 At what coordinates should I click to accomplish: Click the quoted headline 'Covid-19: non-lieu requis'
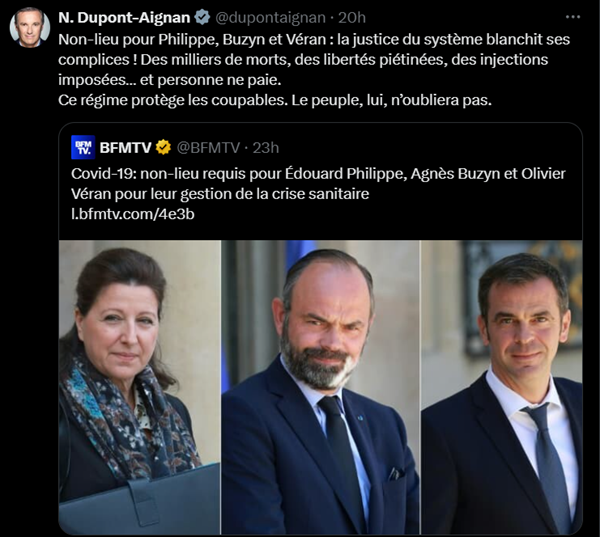(318, 174)
